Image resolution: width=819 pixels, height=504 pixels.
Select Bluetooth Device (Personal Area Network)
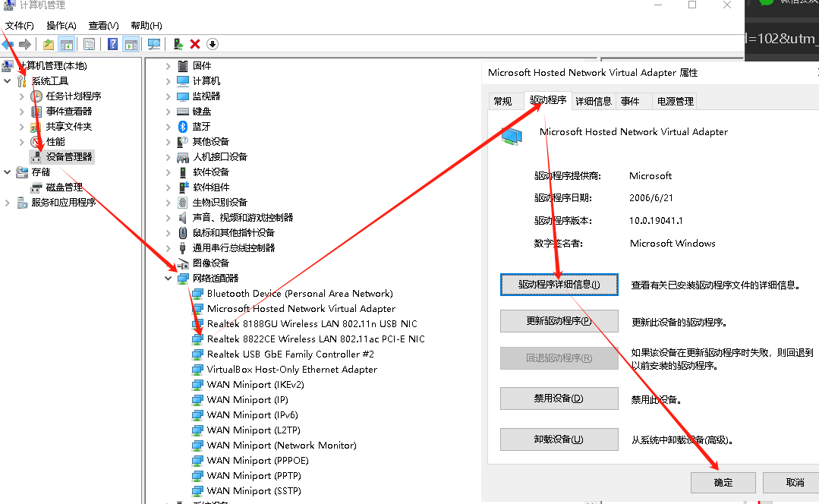point(300,294)
